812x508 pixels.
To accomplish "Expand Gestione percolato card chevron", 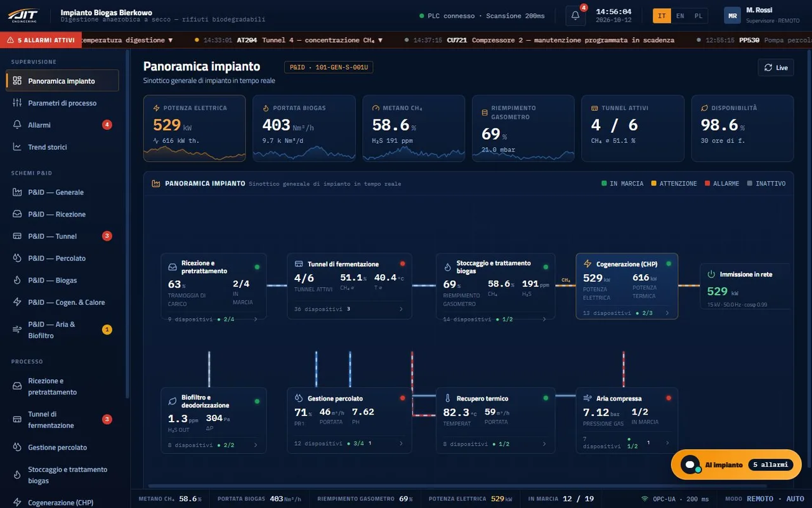I will [401, 444].
